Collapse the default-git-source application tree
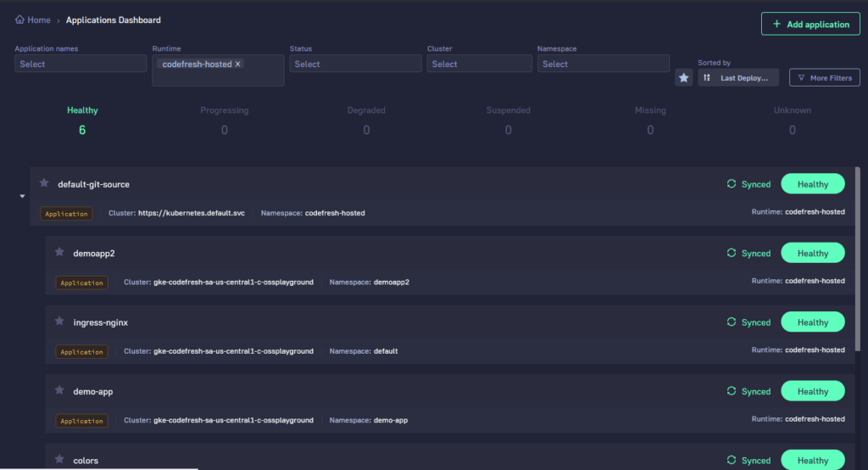The height and width of the screenshot is (470, 868). point(22,196)
